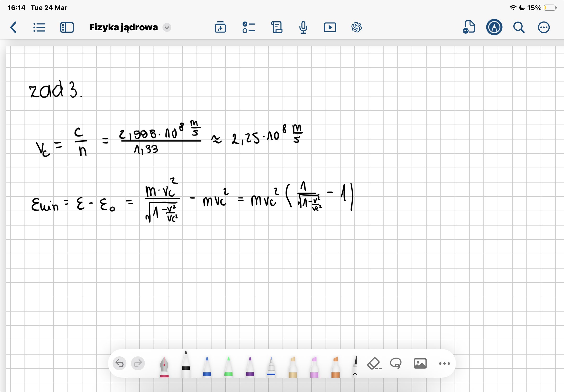Screen dimensions: 564x392
Task: Select the fountain pen tool
Action: [164, 366]
